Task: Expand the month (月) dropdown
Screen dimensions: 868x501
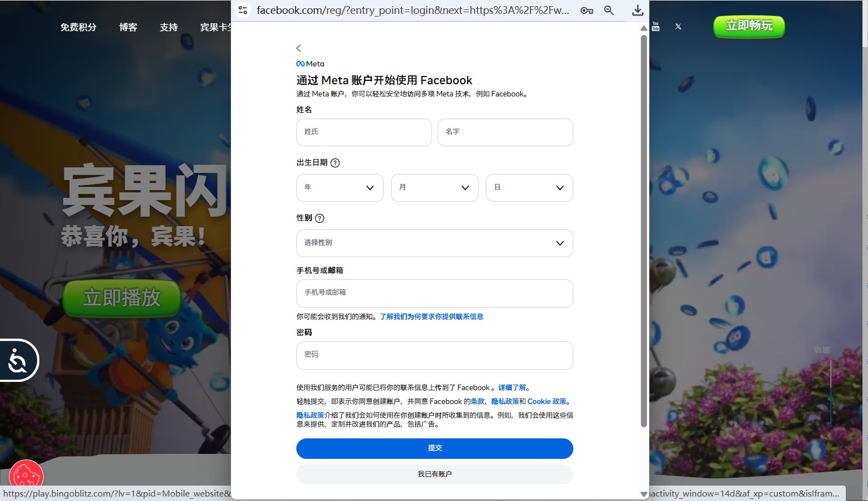Action: (435, 188)
